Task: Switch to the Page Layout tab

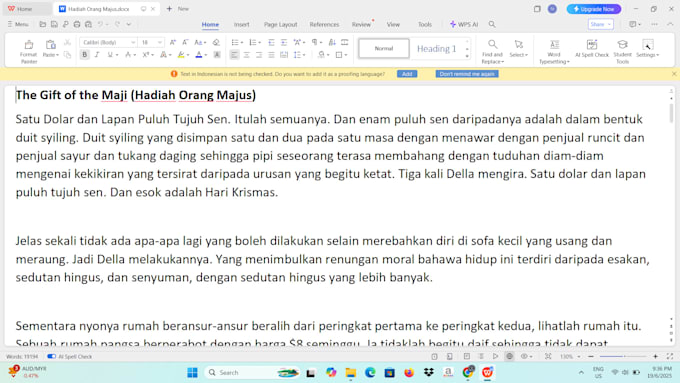Action: pos(281,25)
